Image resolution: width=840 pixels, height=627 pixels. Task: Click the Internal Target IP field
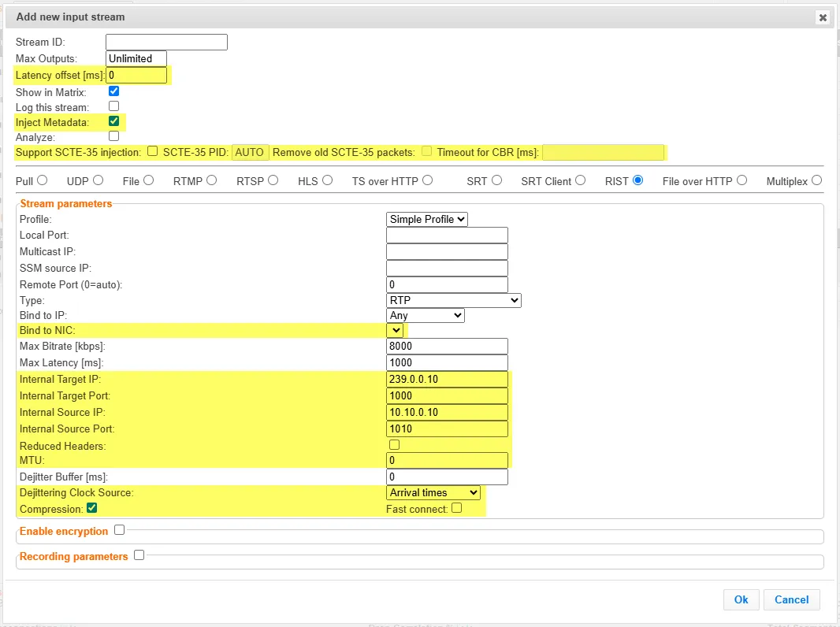coord(447,379)
